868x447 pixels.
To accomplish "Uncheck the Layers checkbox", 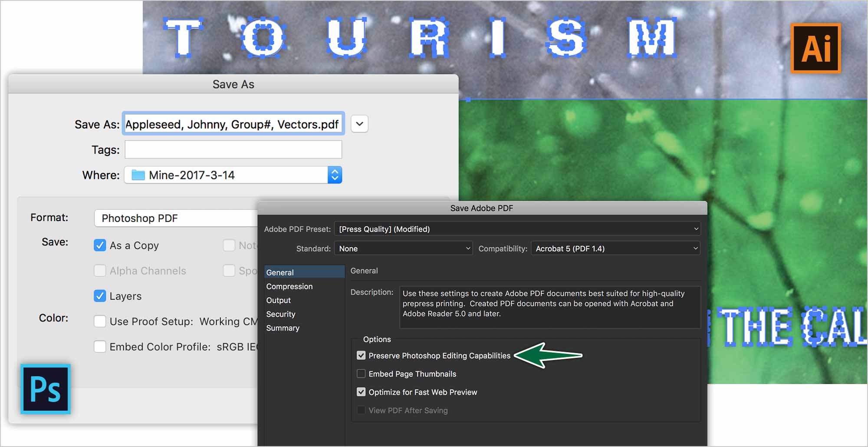I will coord(100,296).
